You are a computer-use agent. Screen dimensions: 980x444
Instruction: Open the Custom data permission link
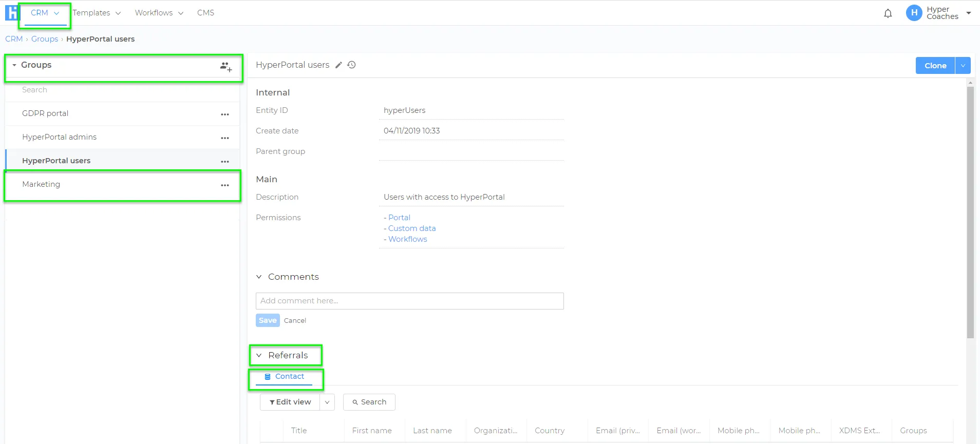tap(412, 228)
